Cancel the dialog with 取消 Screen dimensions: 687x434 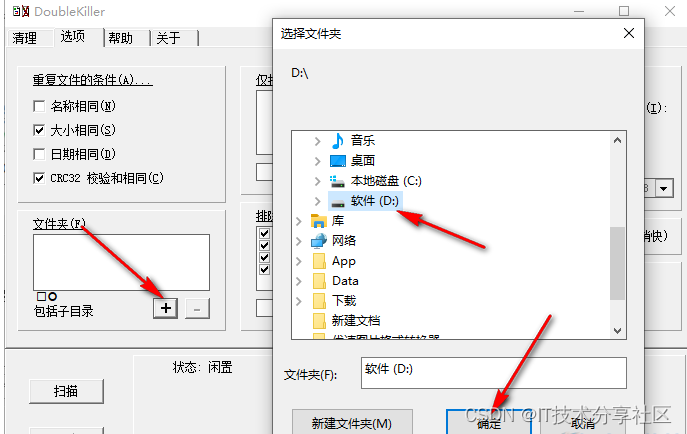(x=583, y=423)
